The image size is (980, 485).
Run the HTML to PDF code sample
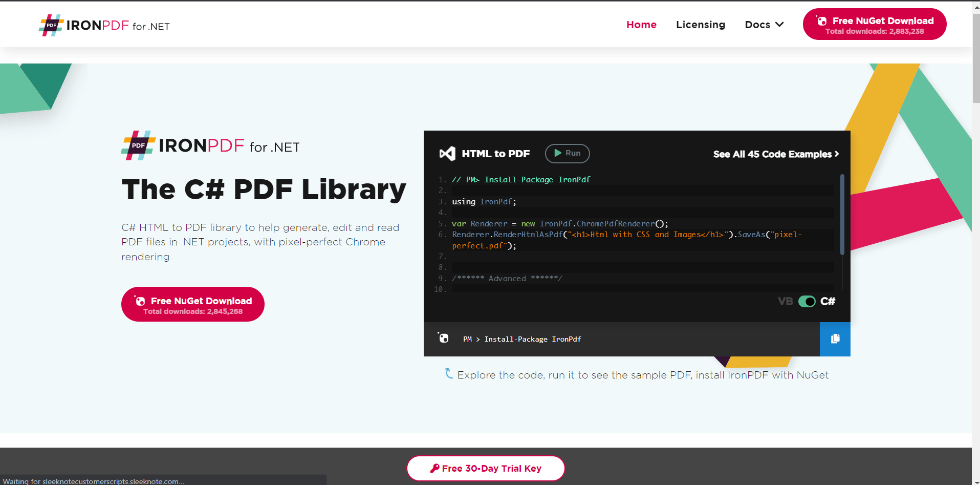coord(567,153)
